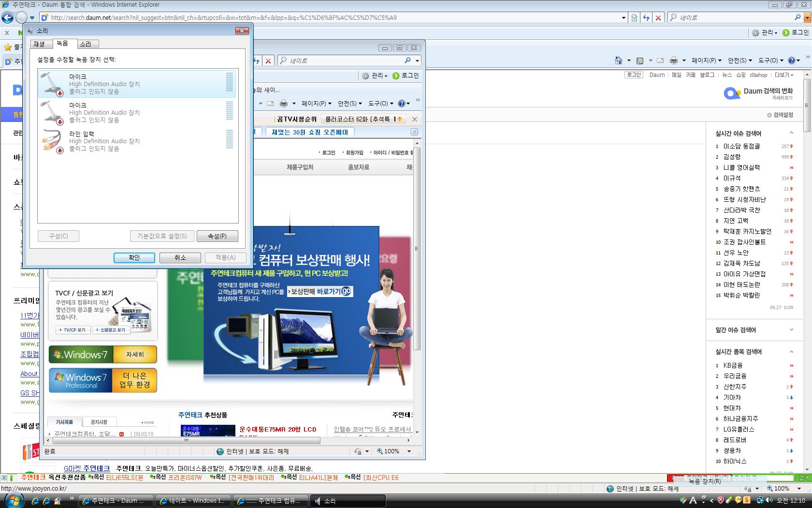Open the 페이지(P) dropdown menu

[706, 60]
